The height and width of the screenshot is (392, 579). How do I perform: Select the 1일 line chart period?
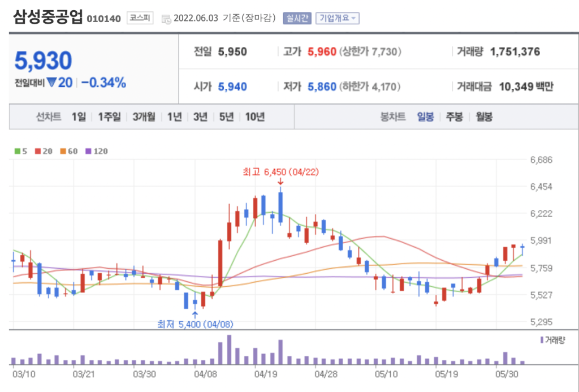(x=79, y=117)
